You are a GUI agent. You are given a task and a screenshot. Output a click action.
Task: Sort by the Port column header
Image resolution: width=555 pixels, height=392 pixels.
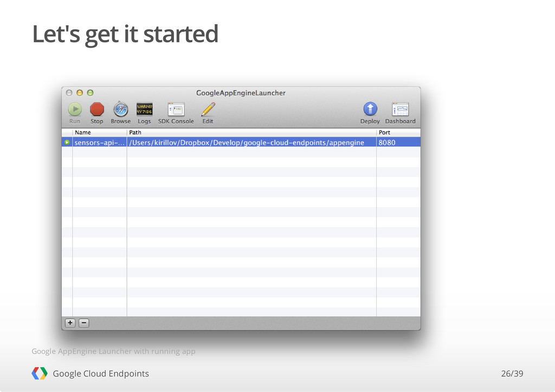click(398, 133)
